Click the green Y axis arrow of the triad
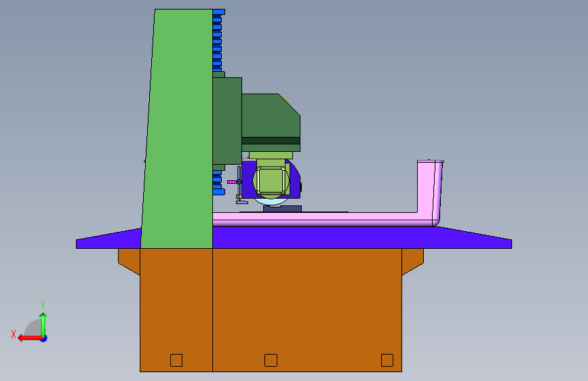588x381 pixels. tap(43, 324)
